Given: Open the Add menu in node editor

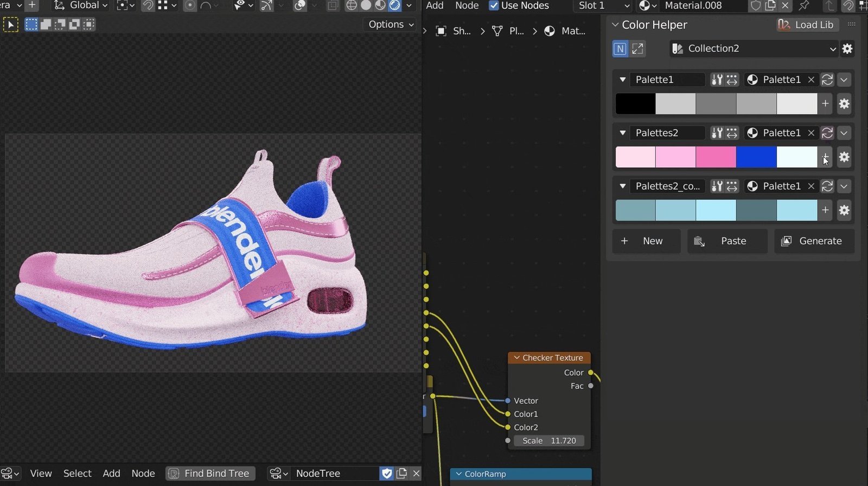Looking at the screenshot, I should click(x=435, y=5).
